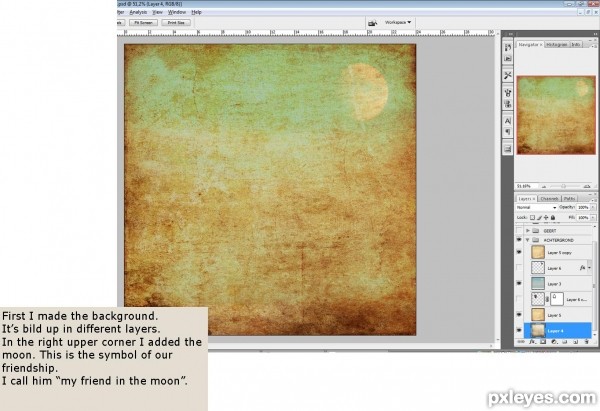Screen dimensions: 600x411
Task: Open the Opacity slider arrow
Action: [x=593, y=207]
